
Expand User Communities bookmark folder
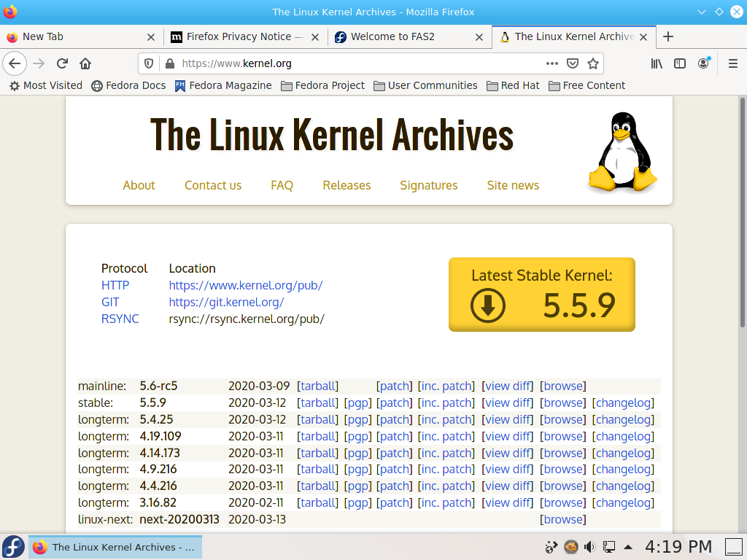tap(425, 86)
